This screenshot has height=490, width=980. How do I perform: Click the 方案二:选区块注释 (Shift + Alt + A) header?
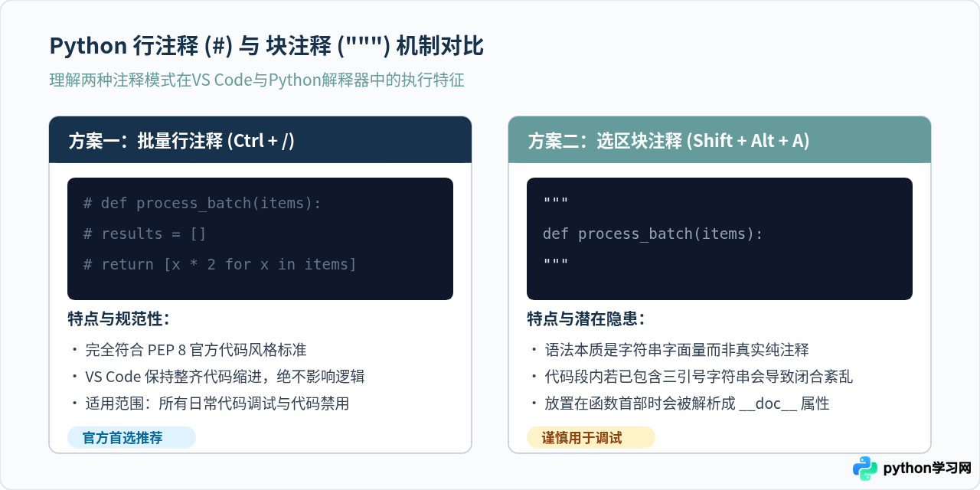720,140
